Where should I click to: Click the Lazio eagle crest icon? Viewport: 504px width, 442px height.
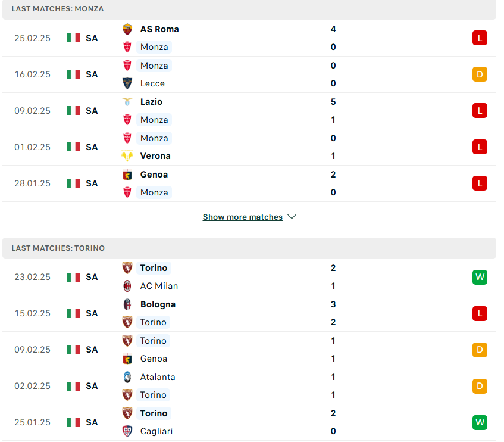pyautogui.click(x=127, y=102)
